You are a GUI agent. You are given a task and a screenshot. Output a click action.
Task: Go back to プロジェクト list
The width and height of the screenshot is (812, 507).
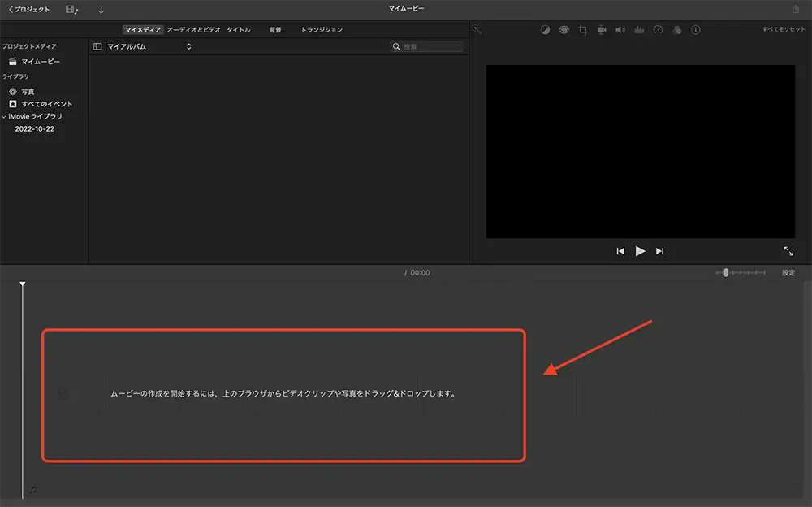tap(29, 9)
